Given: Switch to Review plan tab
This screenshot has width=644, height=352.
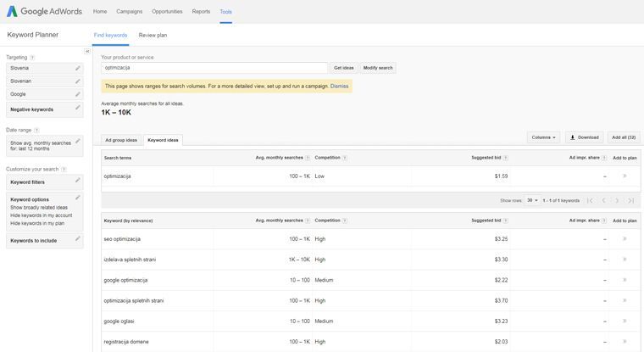Looking at the screenshot, I should 153,36.
